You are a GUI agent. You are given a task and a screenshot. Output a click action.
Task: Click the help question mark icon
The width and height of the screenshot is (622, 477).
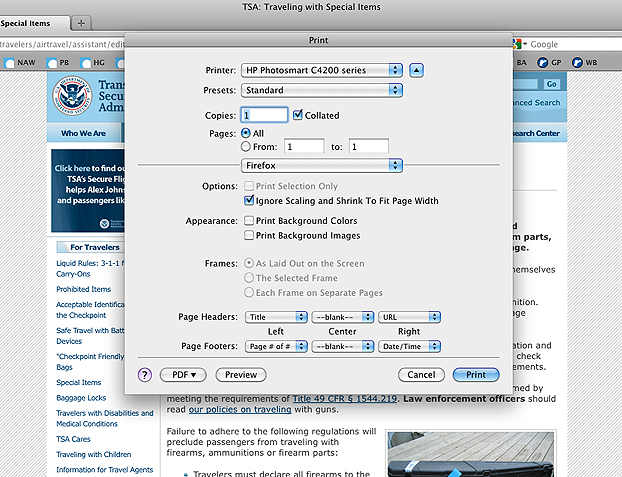pyautogui.click(x=145, y=375)
